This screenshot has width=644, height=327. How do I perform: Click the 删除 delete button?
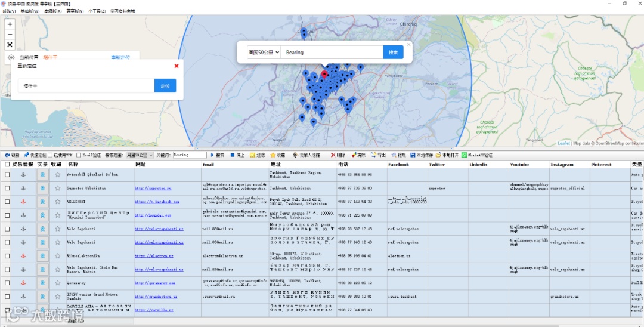click(338, 155)
